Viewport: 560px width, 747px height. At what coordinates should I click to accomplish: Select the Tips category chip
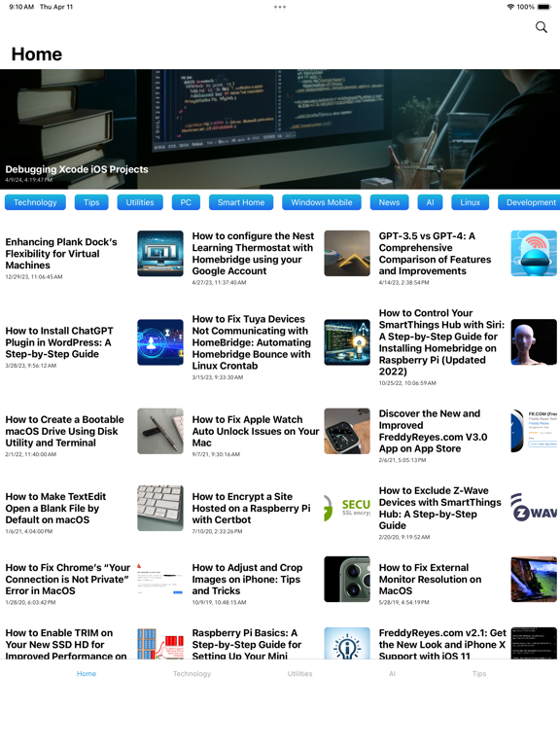tap(91, 202)
